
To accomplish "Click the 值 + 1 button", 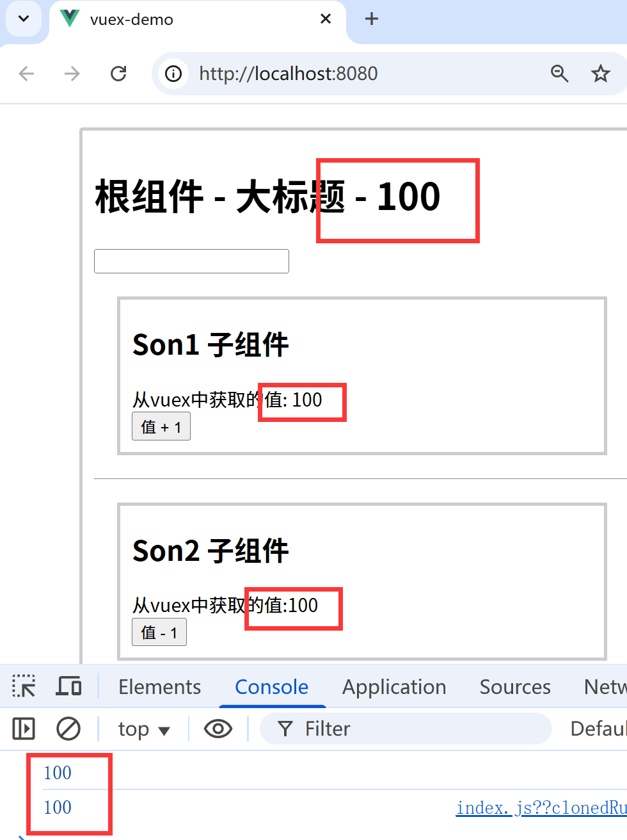I will (x=161, y=427).
